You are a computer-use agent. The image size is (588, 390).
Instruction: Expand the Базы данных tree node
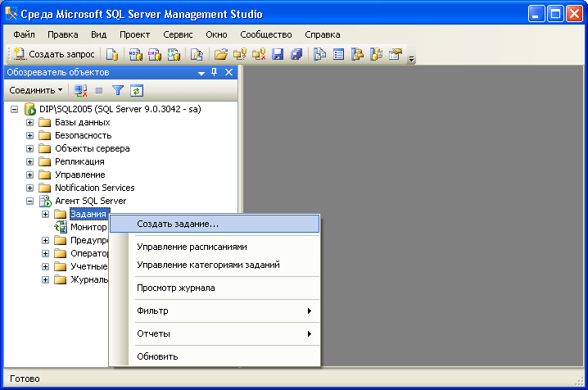[x=30, y=122]
